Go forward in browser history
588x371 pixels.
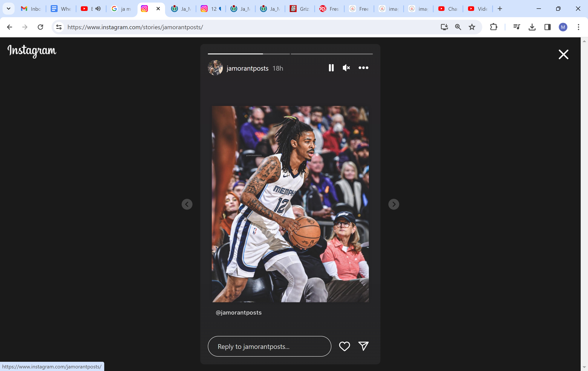coord(25,27)
